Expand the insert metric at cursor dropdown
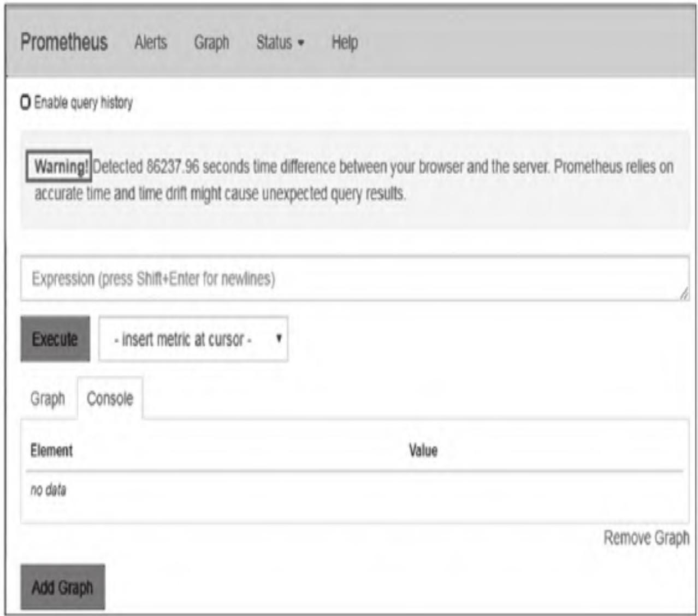The image size is (698, 616). pyautogui.click(x=192, y=339)
